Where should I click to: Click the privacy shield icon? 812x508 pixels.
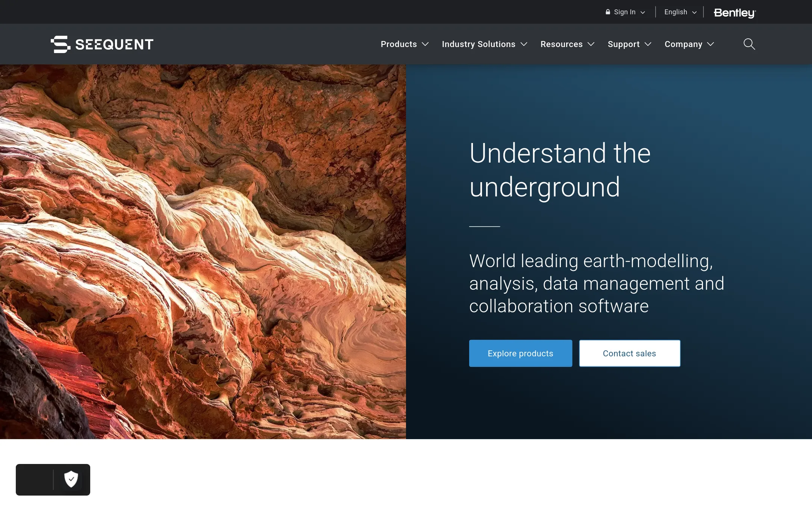point(71,479)
